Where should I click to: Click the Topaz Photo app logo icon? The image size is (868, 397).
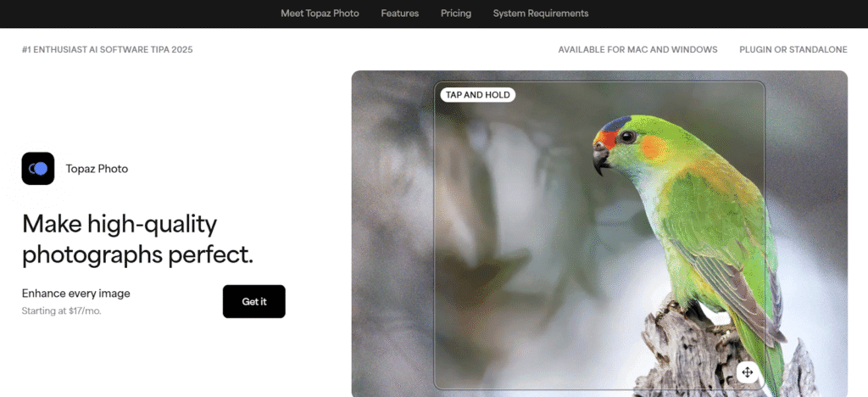point(38,168)
